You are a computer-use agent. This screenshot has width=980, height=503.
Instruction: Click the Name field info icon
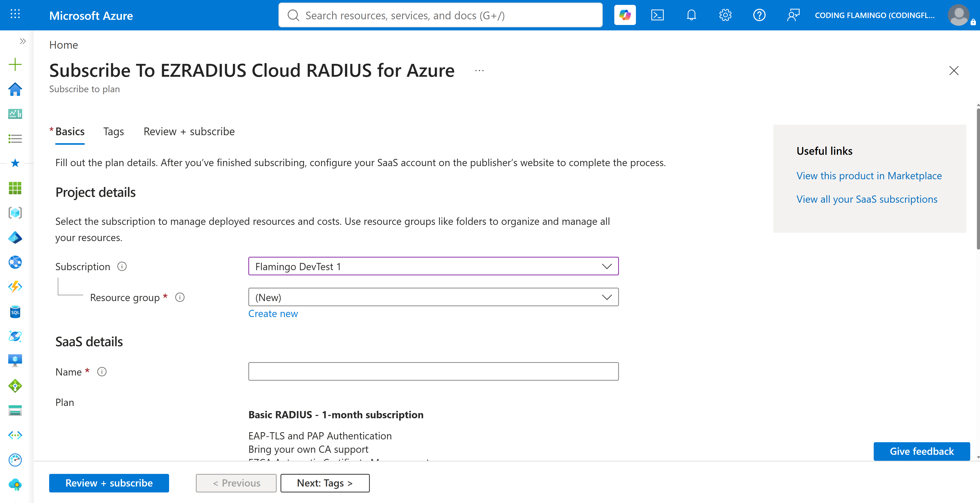(x=102, y=372)
